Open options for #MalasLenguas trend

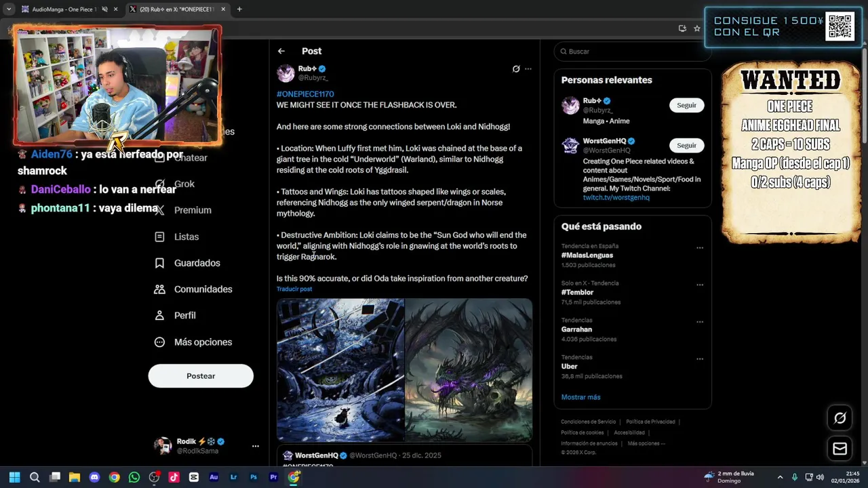tap(700, 248)
